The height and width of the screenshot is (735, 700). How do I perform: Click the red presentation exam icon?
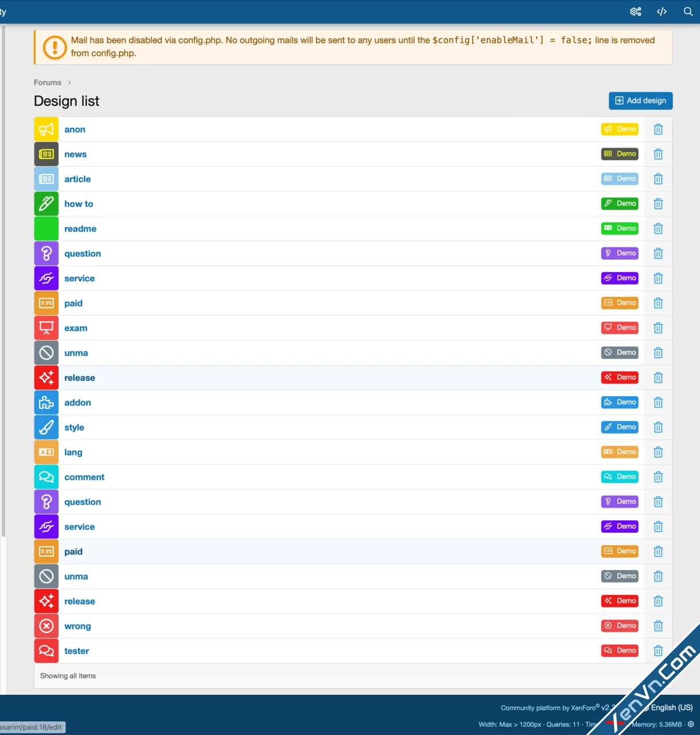[x=47, y=328]
